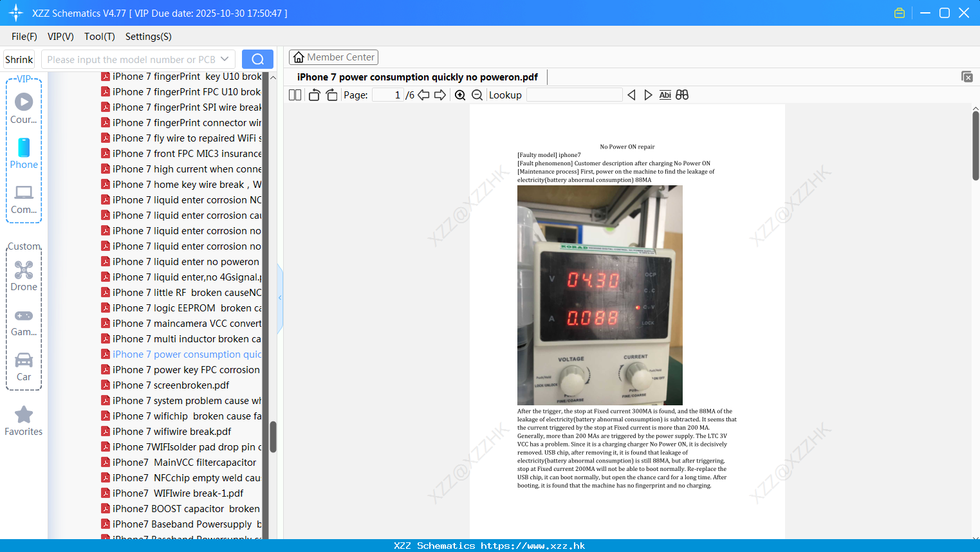Select the power consumption PDF tab
This screenshot has height=552, width=980.
pyautogui.click(x=418, y=77)
